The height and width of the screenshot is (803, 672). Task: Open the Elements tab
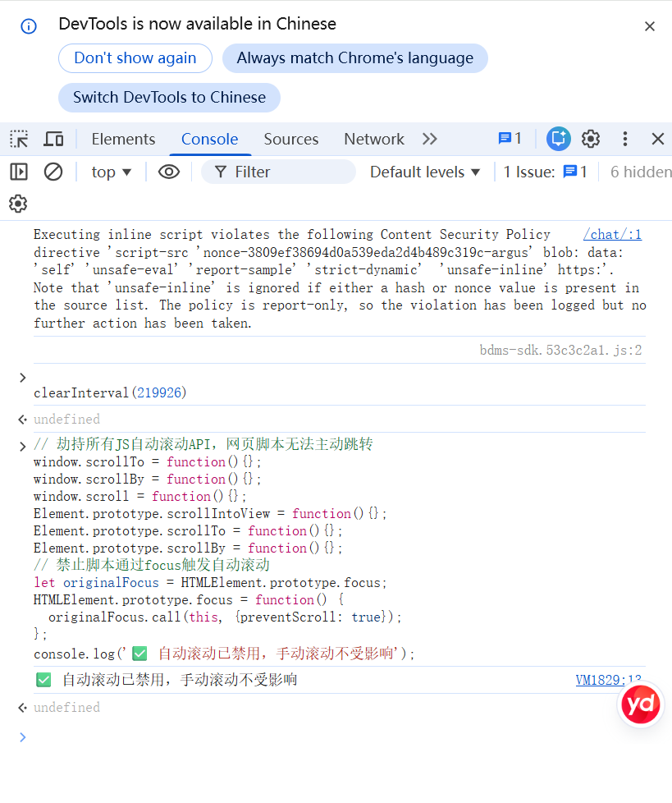click(123, 139)
